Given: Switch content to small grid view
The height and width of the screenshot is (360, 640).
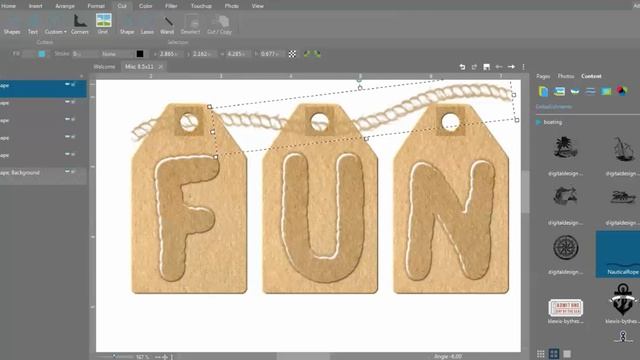Looking at the screenshot, I should 541,354.
